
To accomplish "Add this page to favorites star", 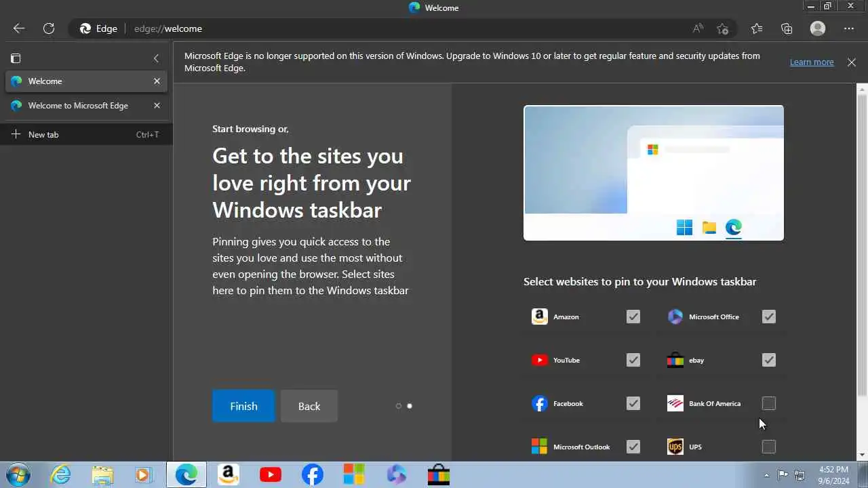I will click(x=723, y=28).
